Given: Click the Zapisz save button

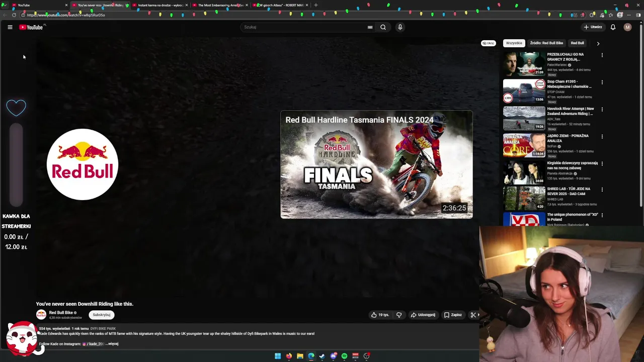Looking at the screenshot, I should tap(453, 315).
